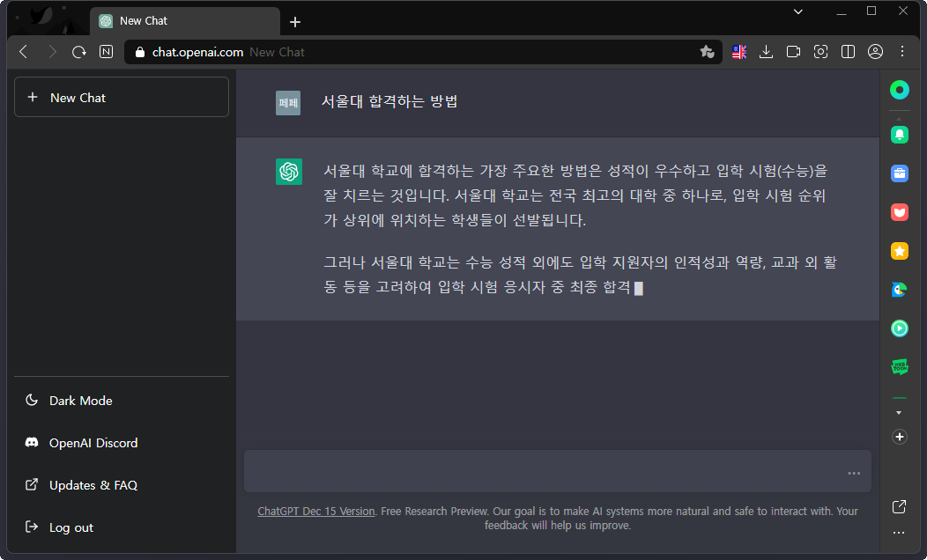Click the profile avatar icon in toolbar
This screenshot has width=927, height=560.
tap(875, 52)
